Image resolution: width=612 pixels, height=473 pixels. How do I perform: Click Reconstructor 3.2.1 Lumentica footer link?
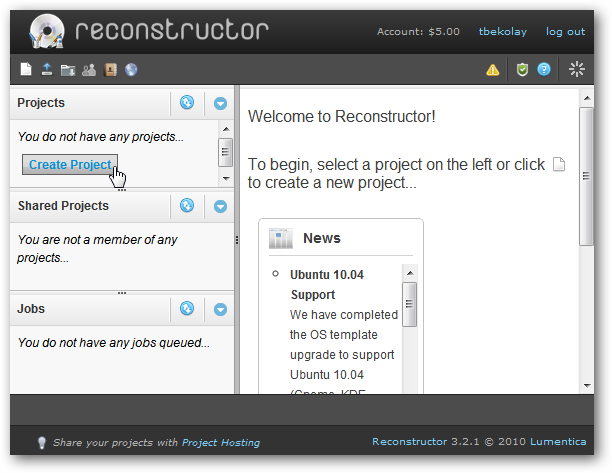point(479,442)
